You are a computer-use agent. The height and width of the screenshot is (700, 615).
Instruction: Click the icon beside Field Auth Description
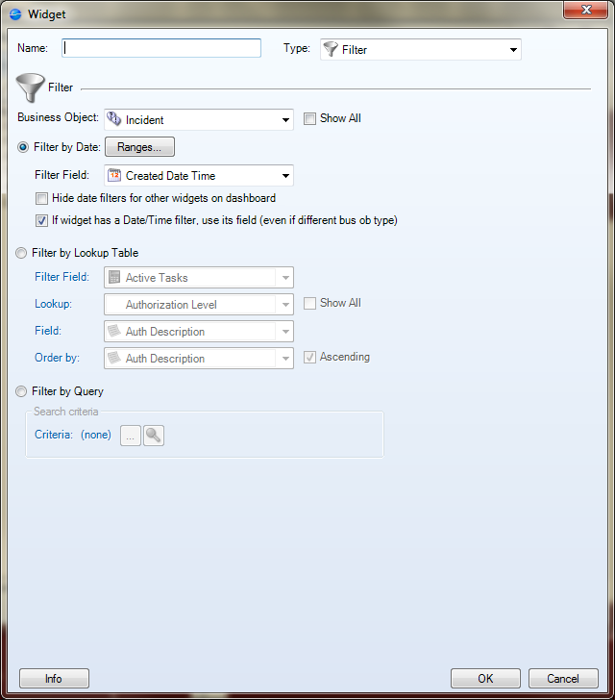tap(114, 331)
